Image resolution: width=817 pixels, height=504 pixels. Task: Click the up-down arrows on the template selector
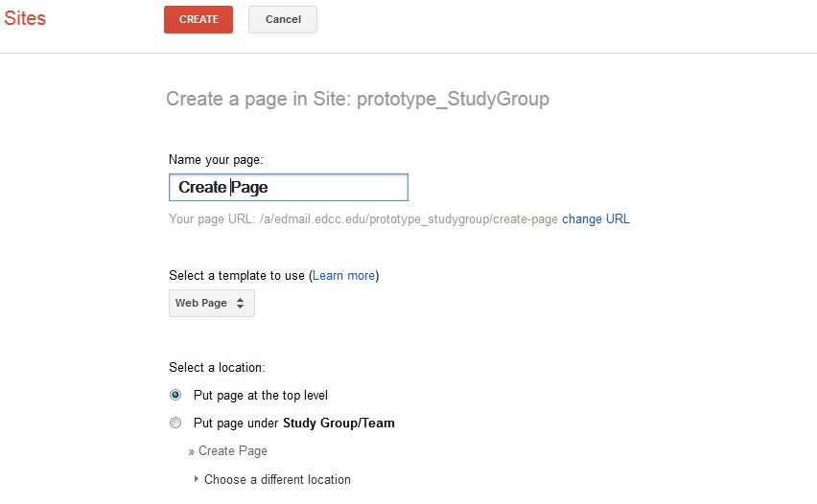(x=240, y=303)
